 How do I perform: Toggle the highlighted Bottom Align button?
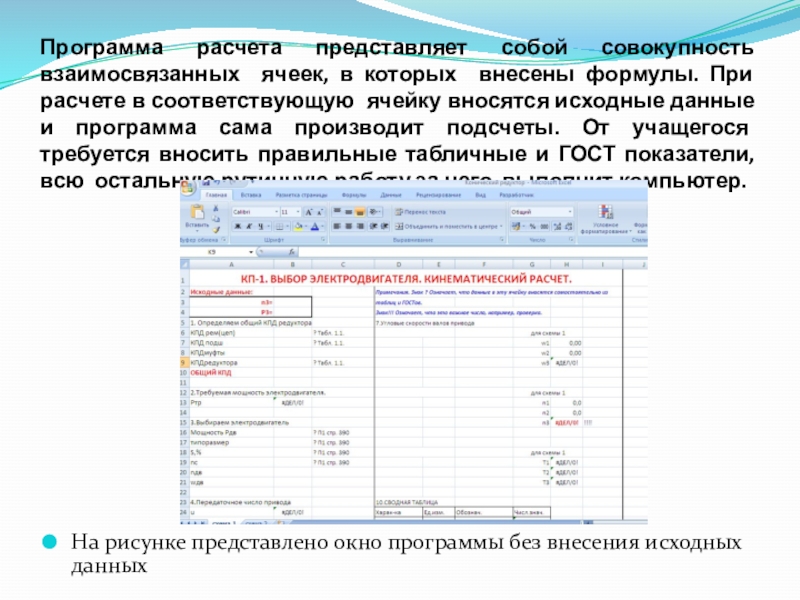[360, 212]
